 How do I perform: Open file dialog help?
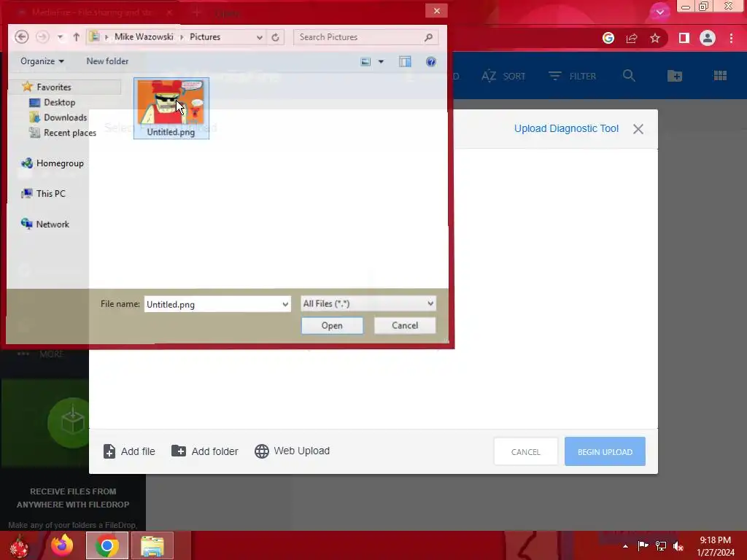pyautogui.click(x=430, y=61)
